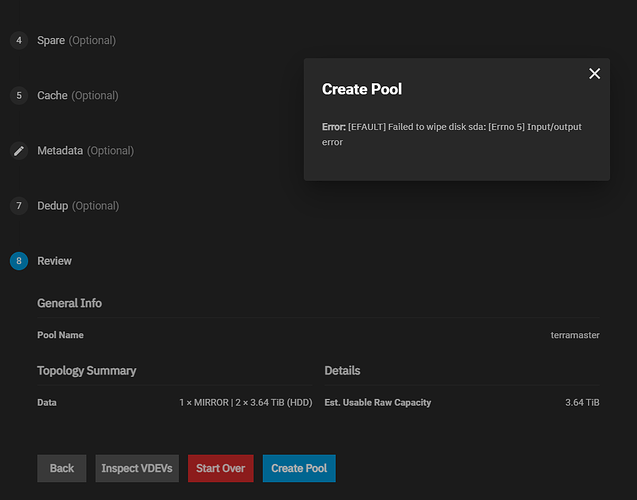The image size is (637, 500).
Task: Click the step 7 circle icon for Dedup
Action: (19, 206)
